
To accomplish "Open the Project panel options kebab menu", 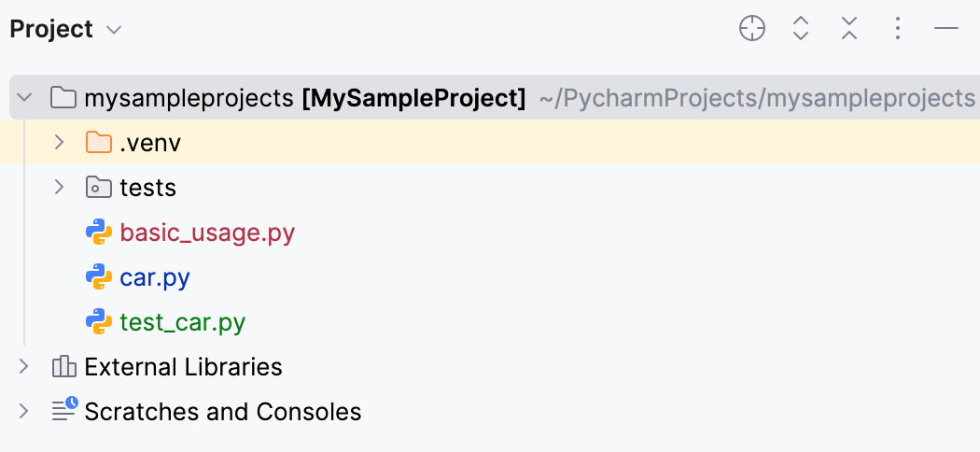I will pos(897,29).
